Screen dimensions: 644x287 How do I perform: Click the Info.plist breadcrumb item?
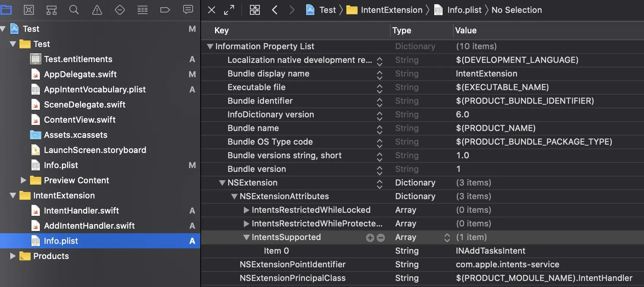[464, 10]
